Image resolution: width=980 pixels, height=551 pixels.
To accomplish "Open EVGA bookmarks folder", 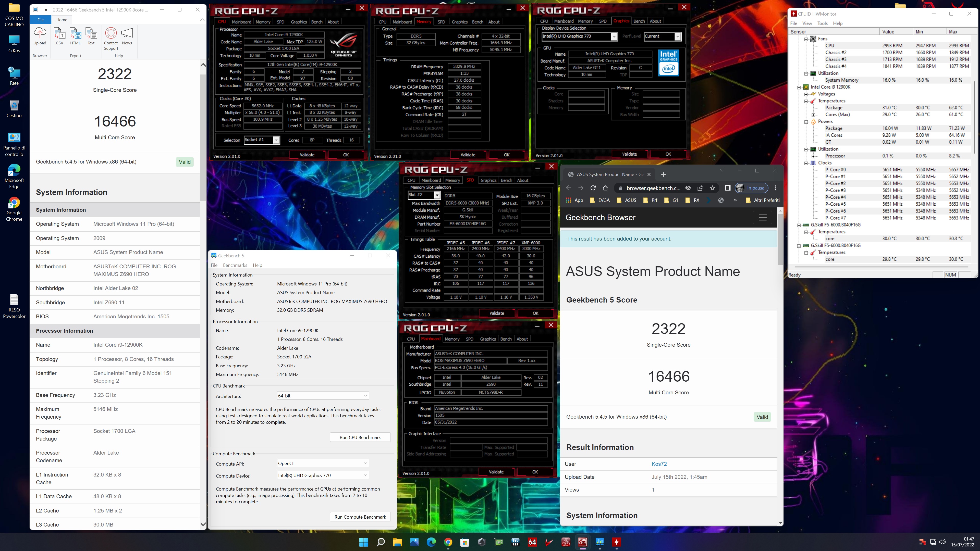I will 599,200.
